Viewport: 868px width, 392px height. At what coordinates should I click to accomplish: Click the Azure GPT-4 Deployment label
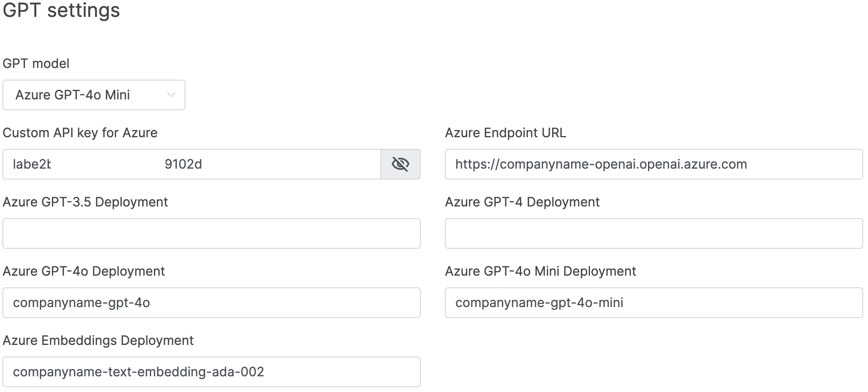coord(522,202)
